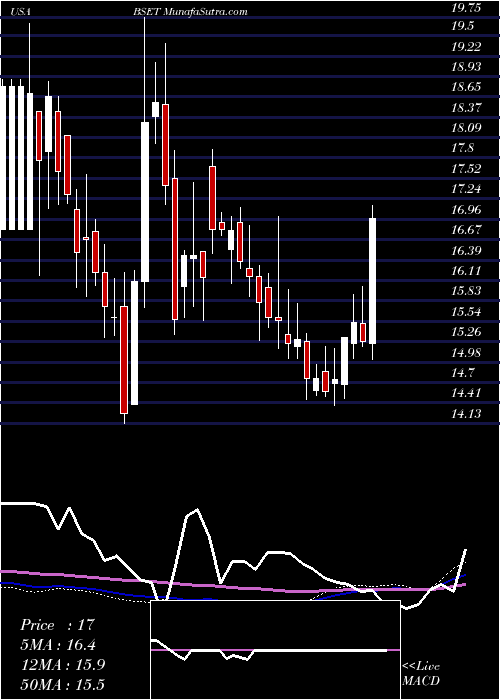This screenshot has height=700, width=500.
Task: Click the <<Live MACD label
Action: point(421,673)
